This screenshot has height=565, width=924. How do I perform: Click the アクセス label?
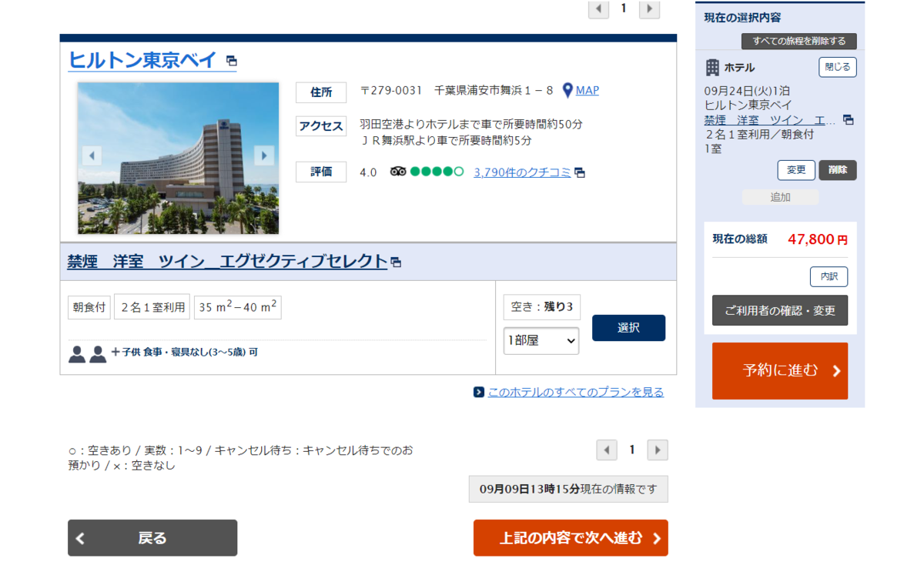pyautogui.click(x=321, y=126)
